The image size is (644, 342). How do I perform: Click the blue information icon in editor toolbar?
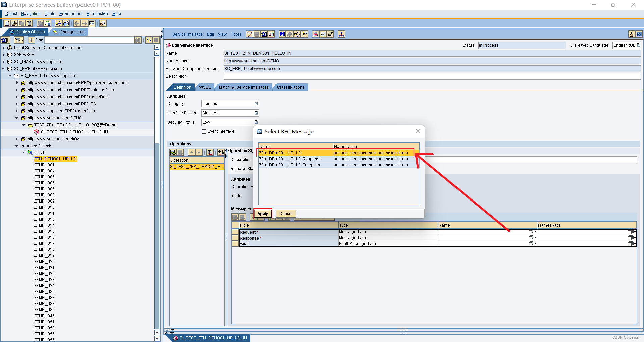[x=282, y=34]
